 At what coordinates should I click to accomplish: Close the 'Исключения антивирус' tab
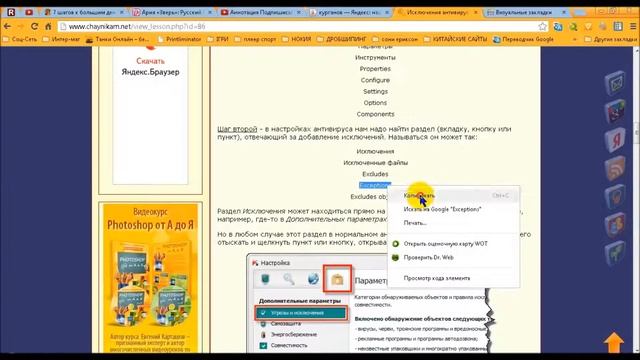coord(476,13)
